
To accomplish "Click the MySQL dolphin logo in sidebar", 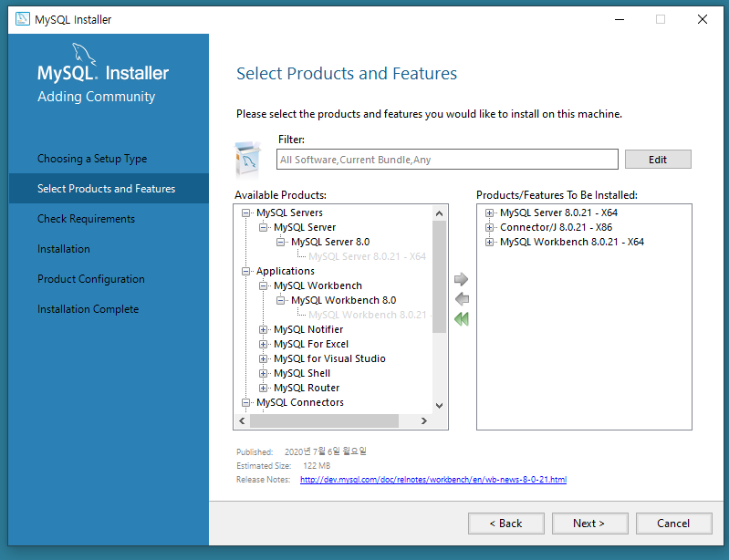I will [84, 54].
